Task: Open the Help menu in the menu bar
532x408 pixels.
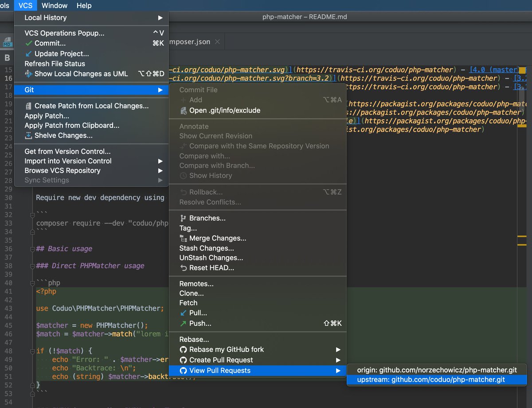Action: click(84, 6)
